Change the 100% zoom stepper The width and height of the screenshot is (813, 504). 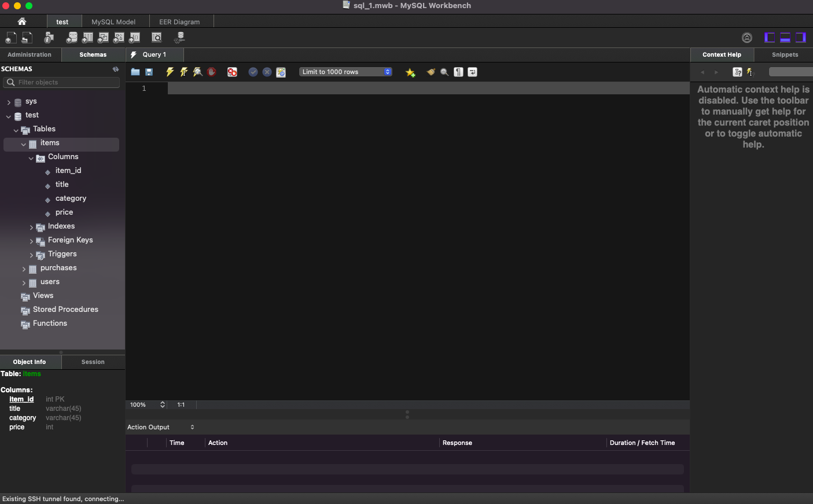pyautogui.click(x=163, y=405)
